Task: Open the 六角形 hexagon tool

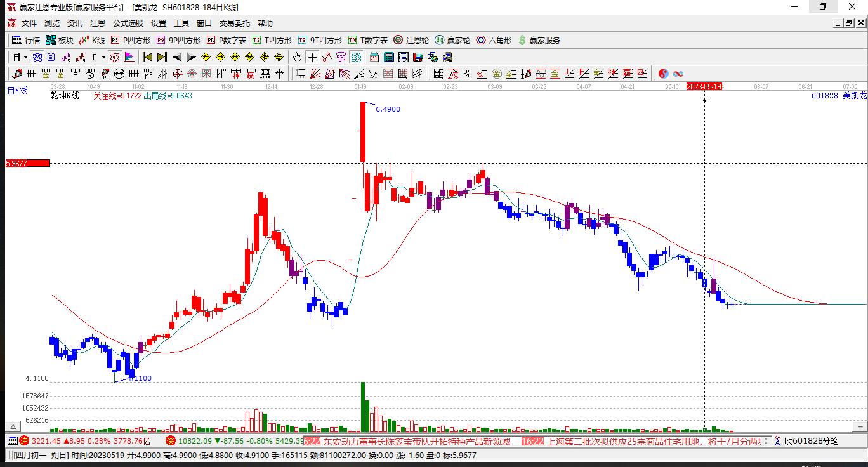Action: coord(494,40)
